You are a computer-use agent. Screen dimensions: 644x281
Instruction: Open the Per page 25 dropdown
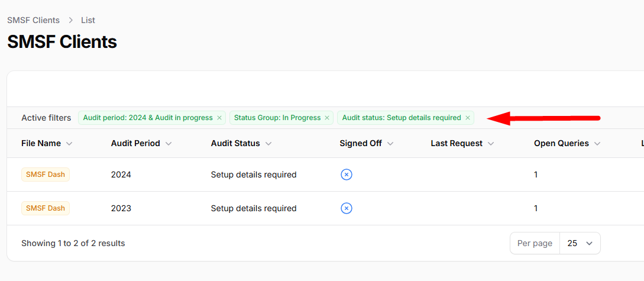coord(580,243)
